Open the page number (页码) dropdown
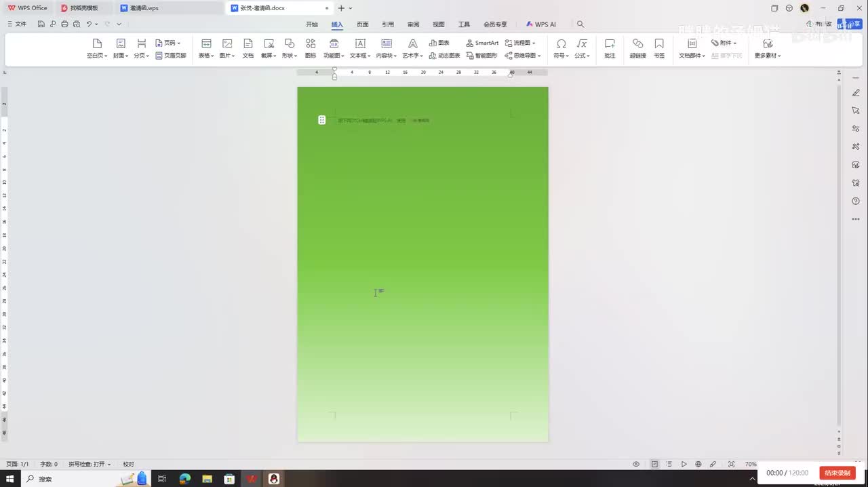Viewport: 868px width, 487px height. 168,43
